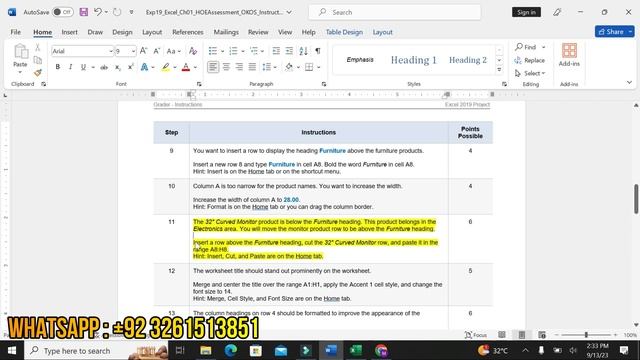Switch to the Review tab
This screenshot has height=360, width=640.
click(258, 32)
